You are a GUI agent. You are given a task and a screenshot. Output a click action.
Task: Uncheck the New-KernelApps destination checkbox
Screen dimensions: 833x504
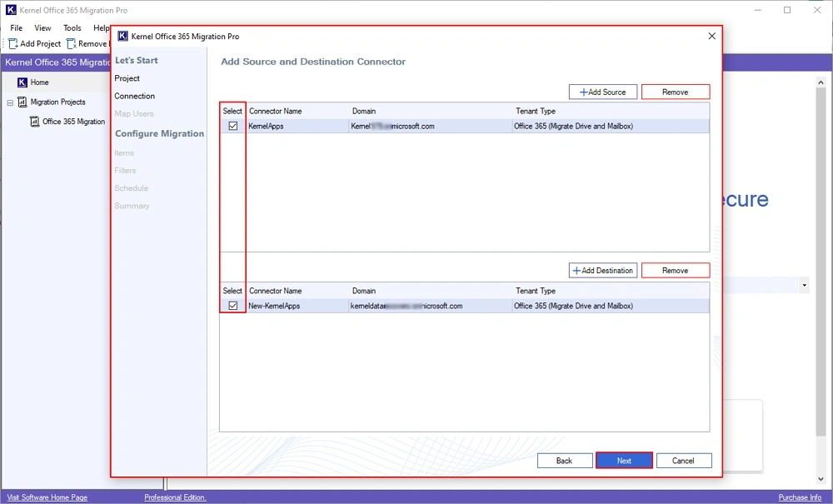[233, 306]
